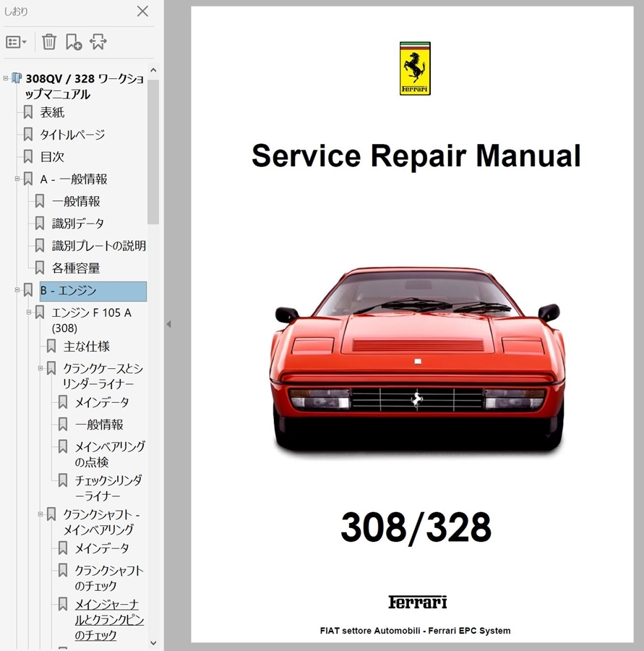
Task: Click the 各種容量 bookmark ribbon icon
Action: click(40, 268)
